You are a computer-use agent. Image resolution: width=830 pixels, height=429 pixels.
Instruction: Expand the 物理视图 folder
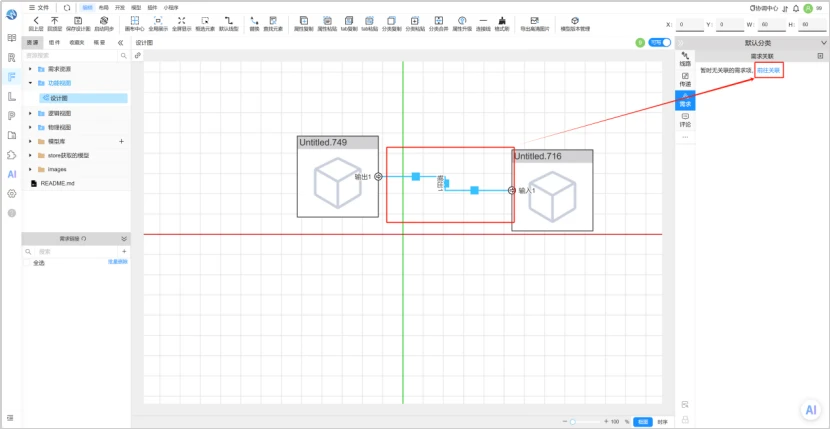[30, 127]
